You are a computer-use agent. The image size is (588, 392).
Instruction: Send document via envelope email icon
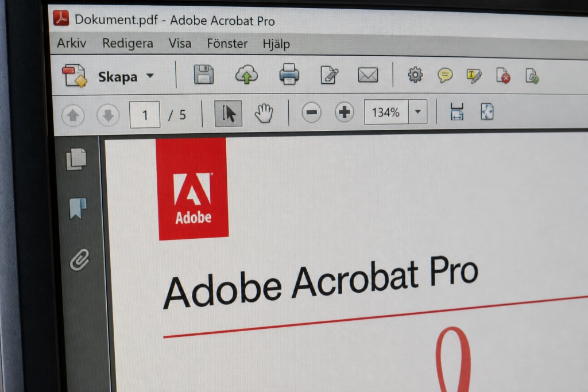pos(368,75)
